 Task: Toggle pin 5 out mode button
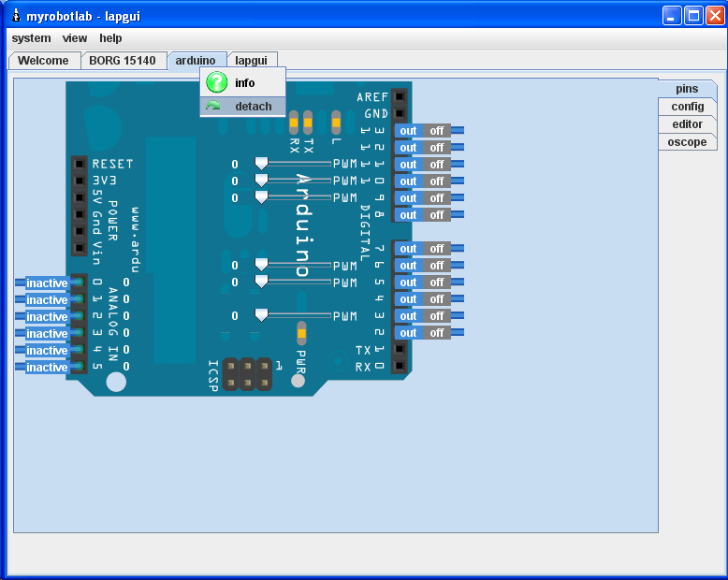(409, 283)
